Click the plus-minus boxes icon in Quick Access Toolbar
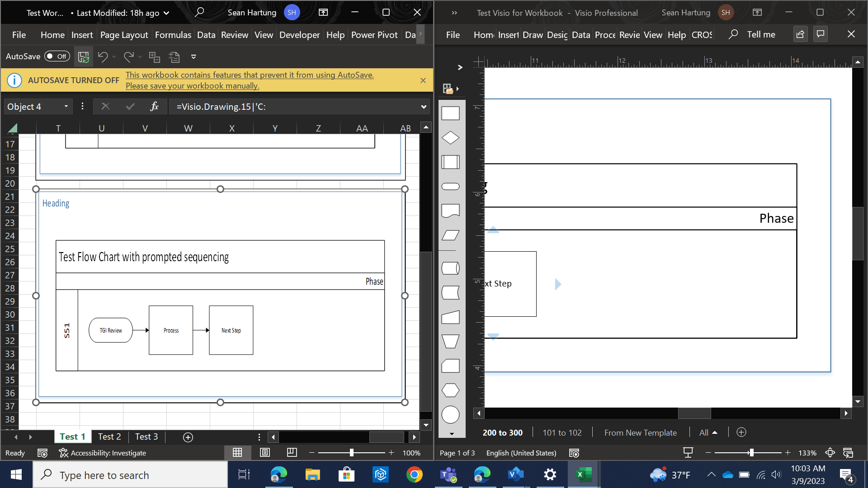 [x=155, y=57]
